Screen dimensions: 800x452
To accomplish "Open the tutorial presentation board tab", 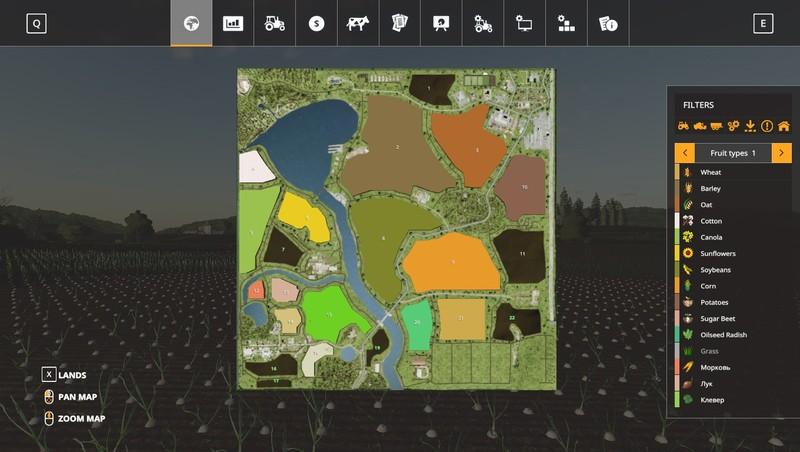I will tap(441, 23).
